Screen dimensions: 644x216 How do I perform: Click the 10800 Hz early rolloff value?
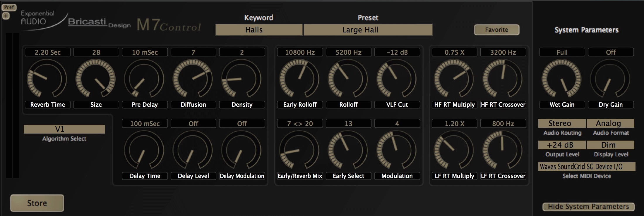pos(300,52)
